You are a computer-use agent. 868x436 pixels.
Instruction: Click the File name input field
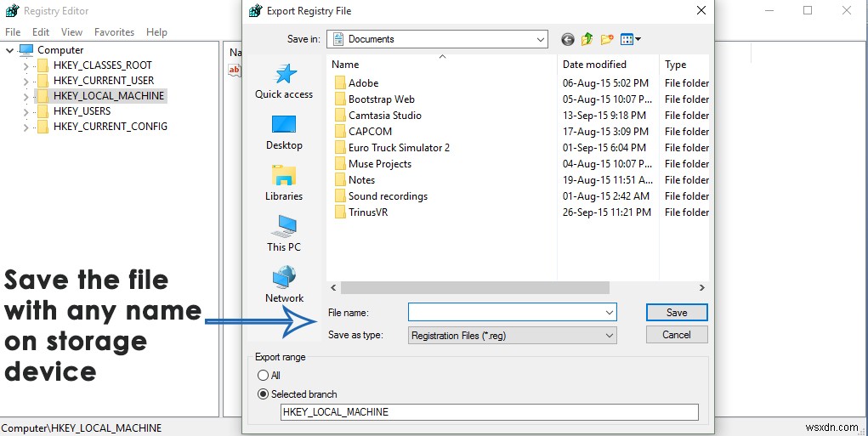tap(512, 313)
